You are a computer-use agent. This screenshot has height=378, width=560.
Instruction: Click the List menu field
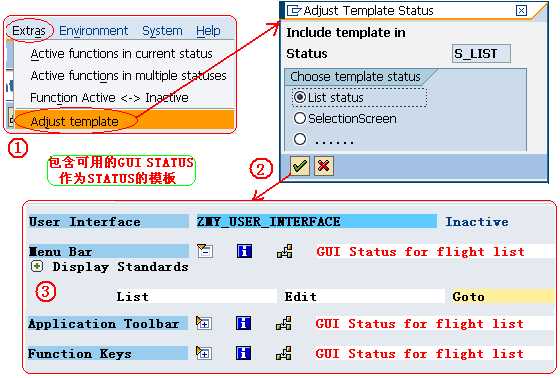coord(195,297)
